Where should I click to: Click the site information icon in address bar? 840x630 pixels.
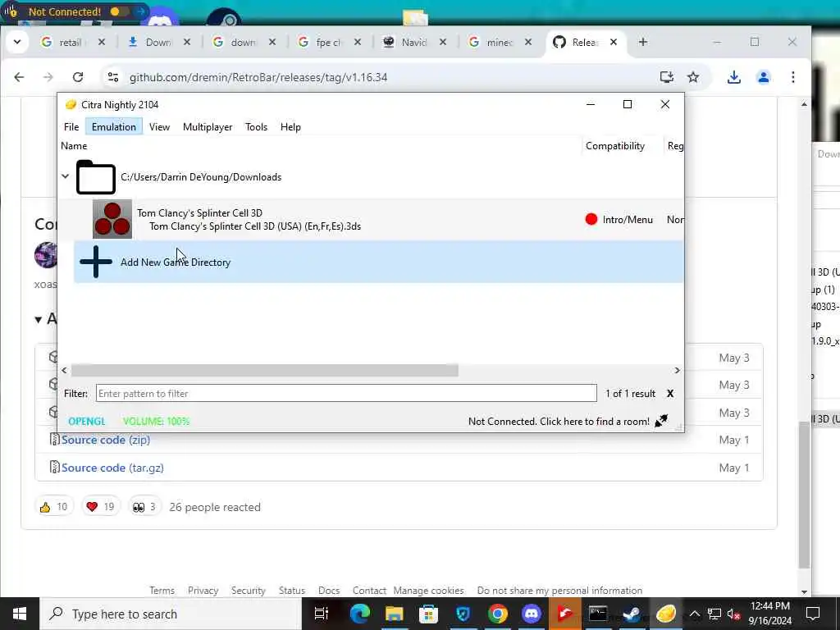[113, 77]
